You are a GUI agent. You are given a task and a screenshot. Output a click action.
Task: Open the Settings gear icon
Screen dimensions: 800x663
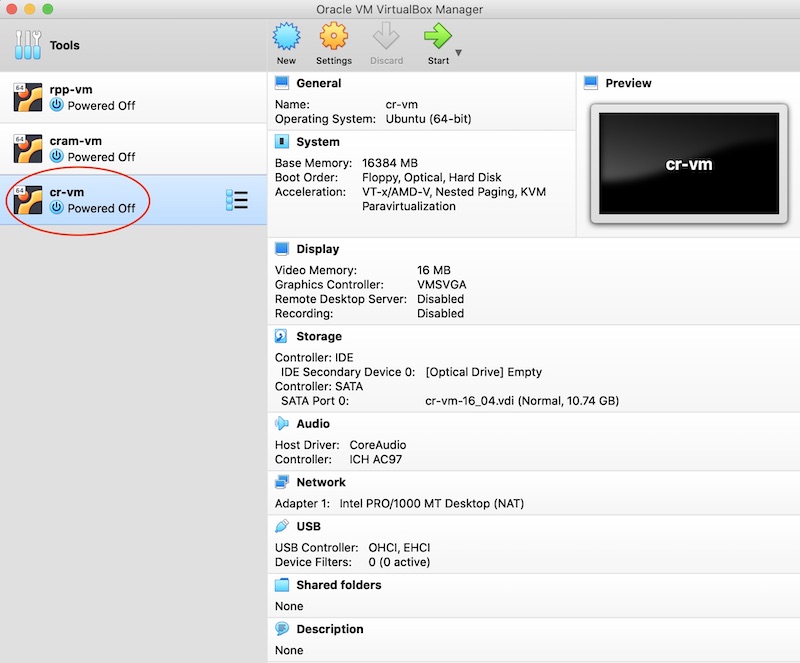click(334, 38)
